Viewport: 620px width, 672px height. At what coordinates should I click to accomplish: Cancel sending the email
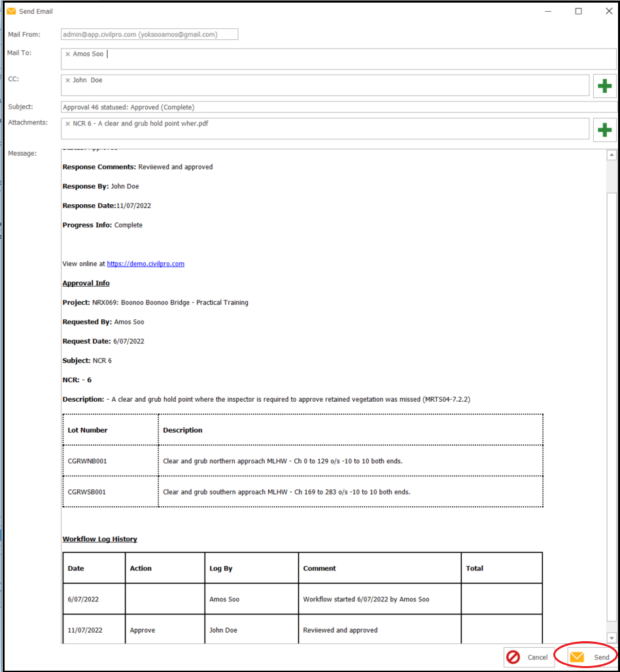coord(530,657)
